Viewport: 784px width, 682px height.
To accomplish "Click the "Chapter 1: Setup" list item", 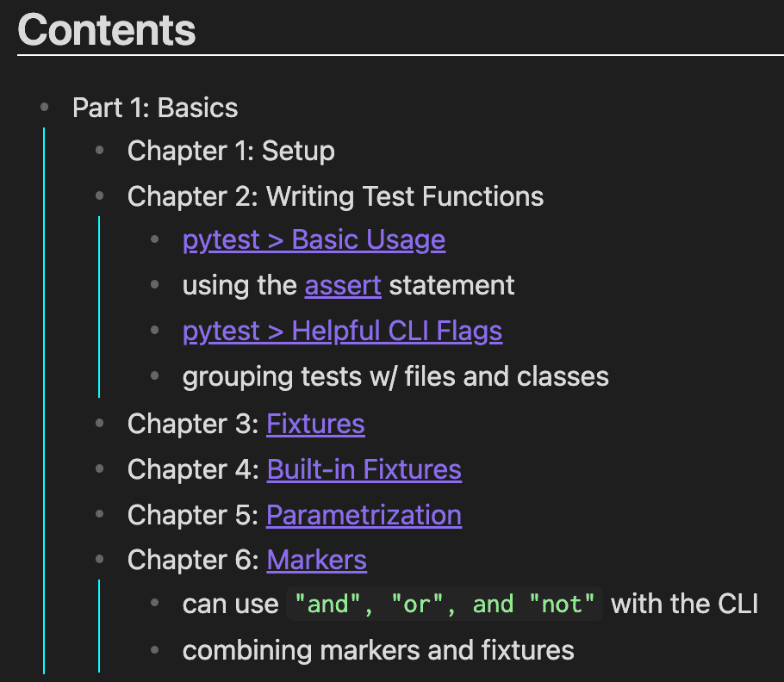I will point(231,152).
